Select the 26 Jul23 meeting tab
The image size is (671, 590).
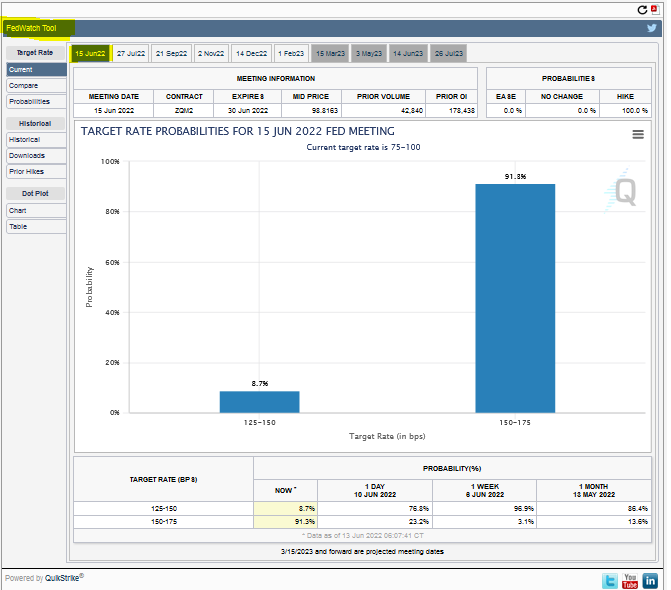click(448, 53)
